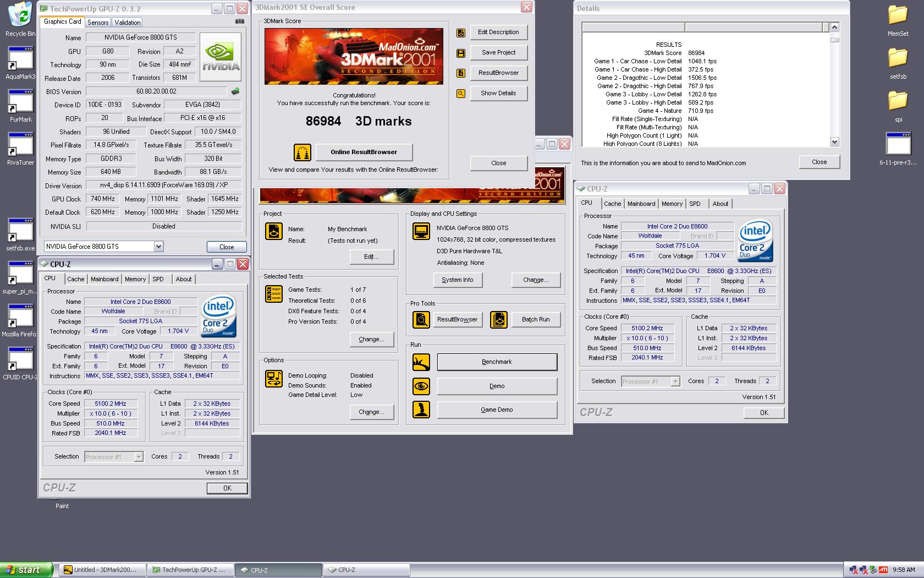
Task: Click the Batch Run icon in Pro Tools
Action: point(499,319)
